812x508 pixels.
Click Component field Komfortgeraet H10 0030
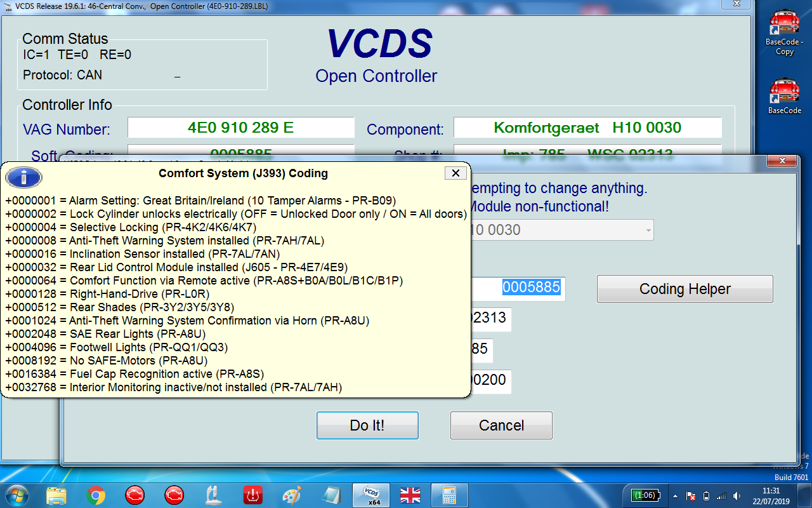tap(587, 128)
